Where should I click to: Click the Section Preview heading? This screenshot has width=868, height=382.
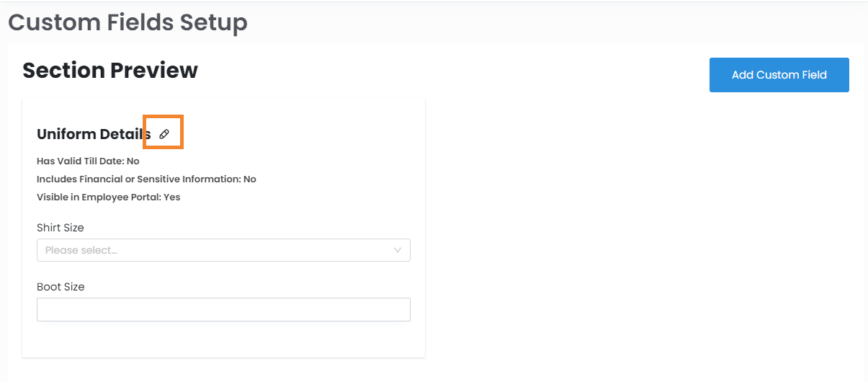pos(110,71)
